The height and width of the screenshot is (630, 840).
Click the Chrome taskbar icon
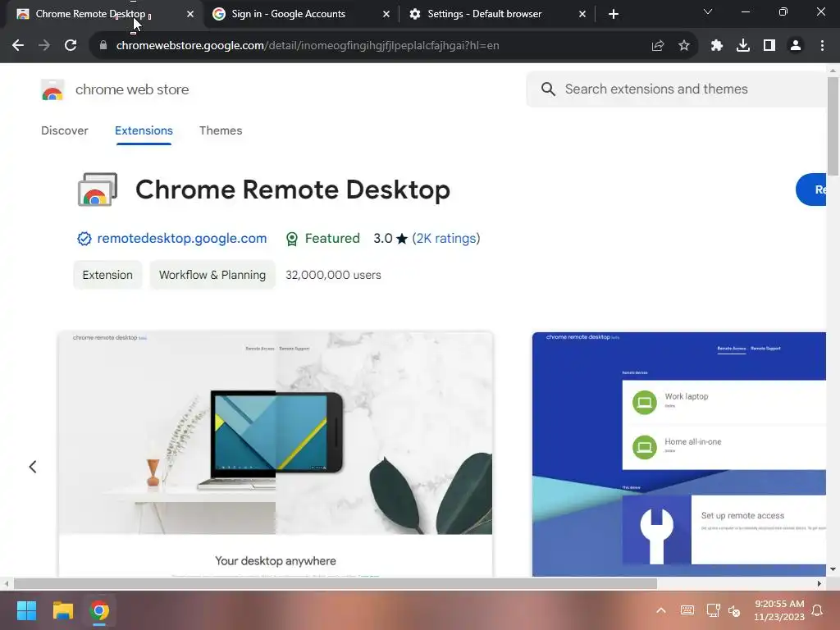[x=99, y=610]
